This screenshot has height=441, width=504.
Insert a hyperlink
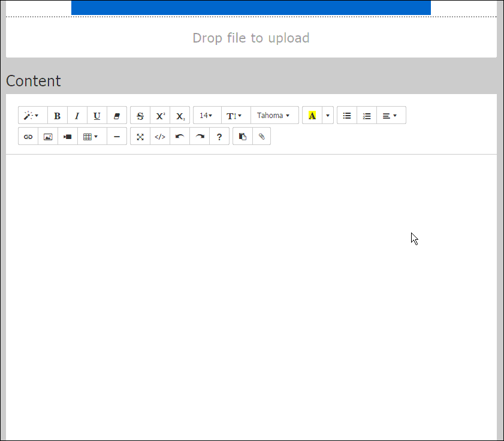(x=28, y=137)
